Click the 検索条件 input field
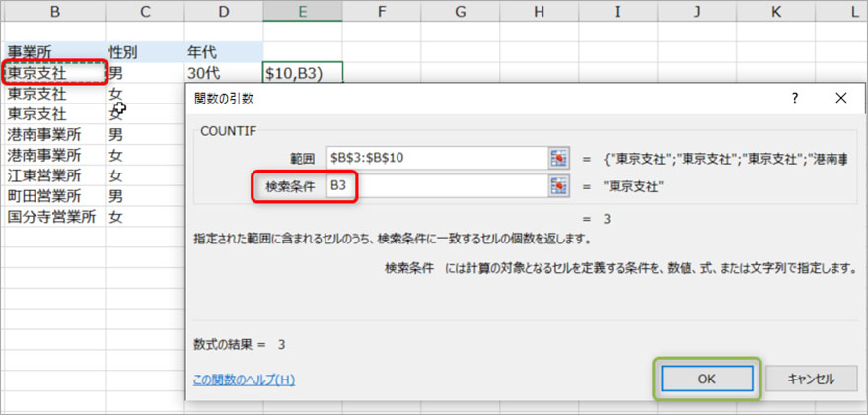 (437, 186)
